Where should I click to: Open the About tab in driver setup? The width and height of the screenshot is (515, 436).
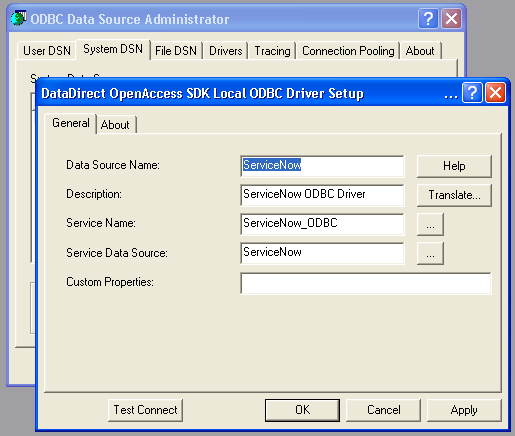point(115,125)
